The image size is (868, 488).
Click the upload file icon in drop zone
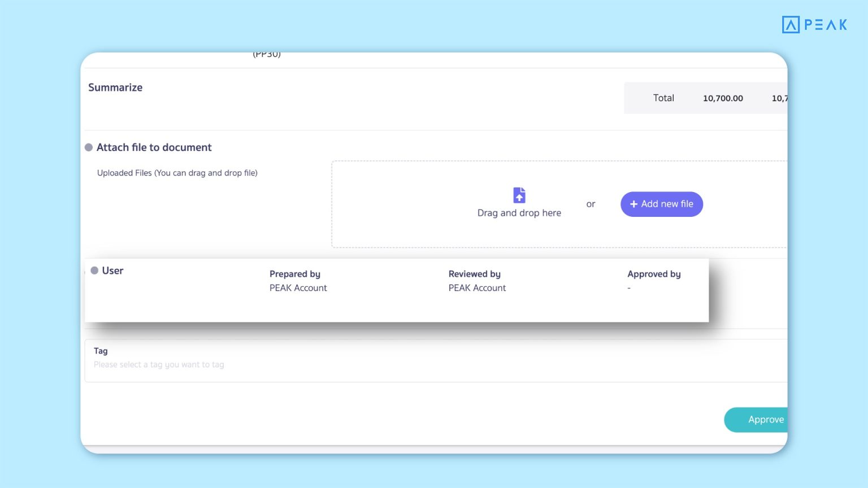pos(519,195)
